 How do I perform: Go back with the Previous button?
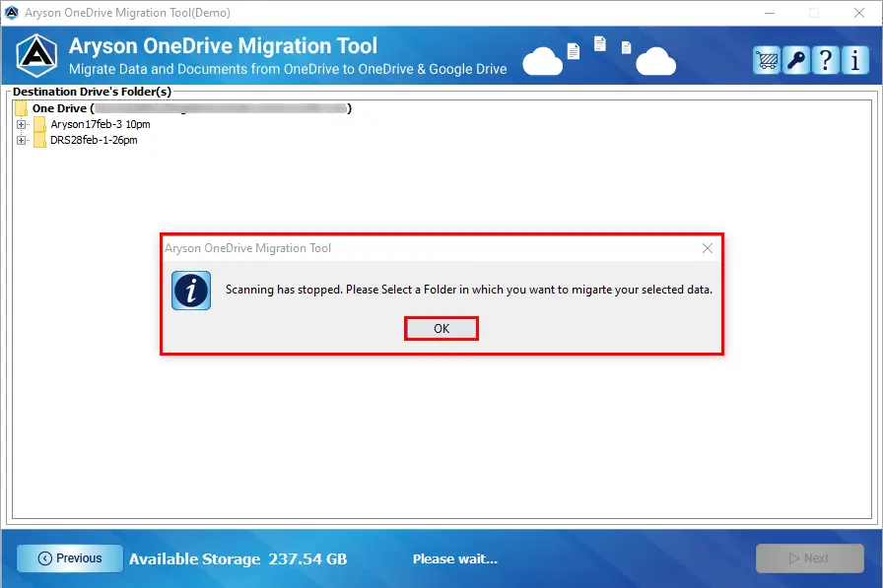(70, 558)
